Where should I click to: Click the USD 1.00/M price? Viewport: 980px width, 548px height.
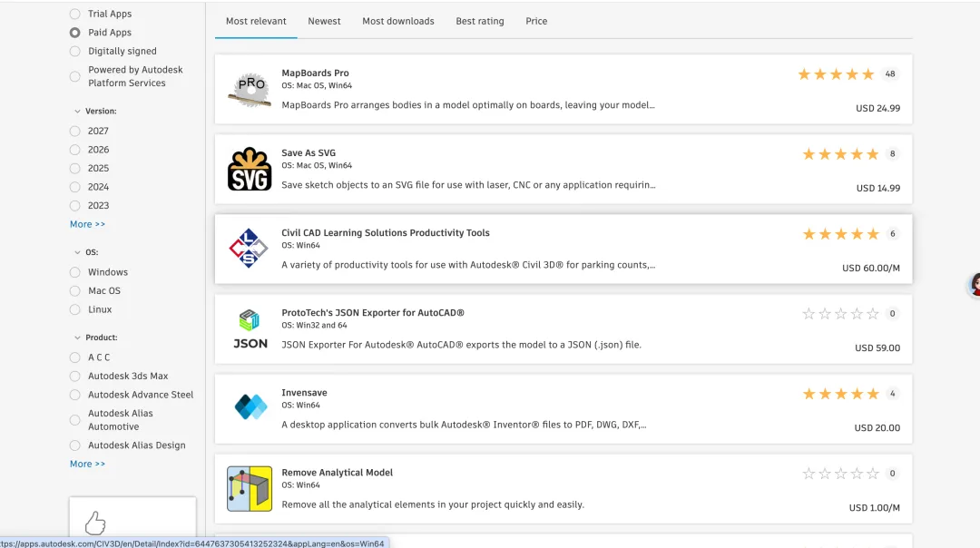pyautogui.click(x=875, y=509)
